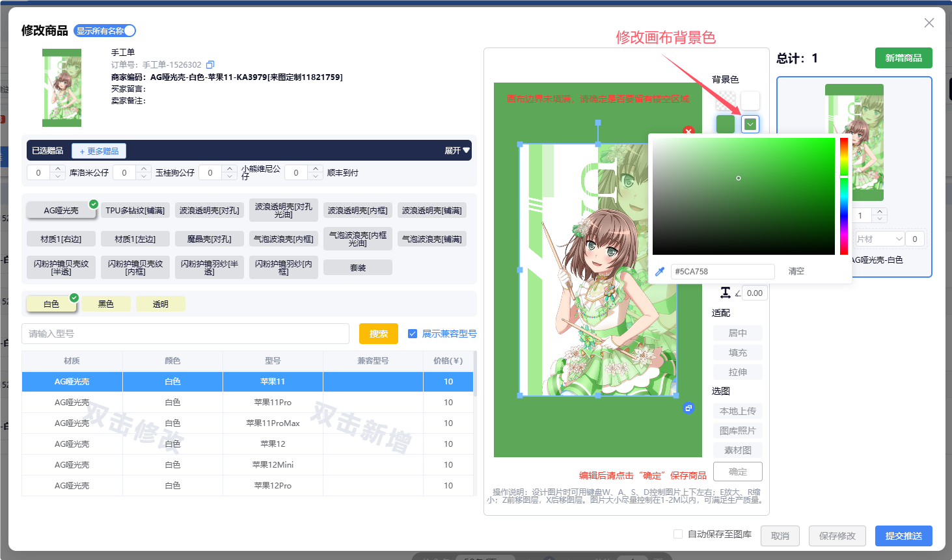Click the 搜索 button
Screen dimensions: 952x560
(x=379, y=334)
